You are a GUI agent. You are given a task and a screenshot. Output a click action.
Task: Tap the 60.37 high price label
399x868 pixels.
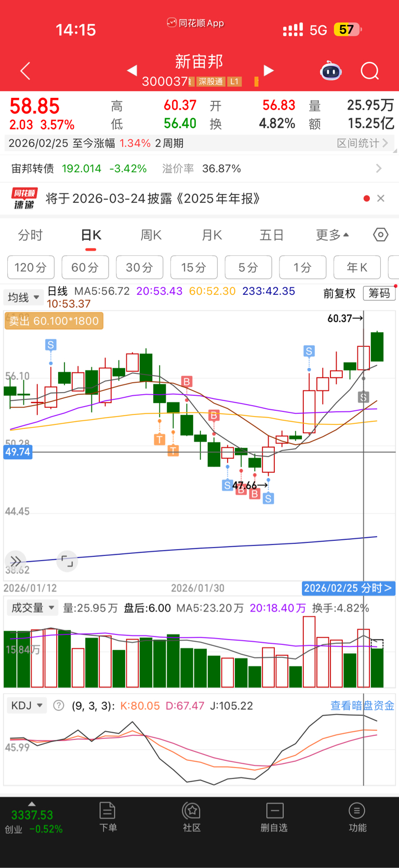click(x=345, y=318)
